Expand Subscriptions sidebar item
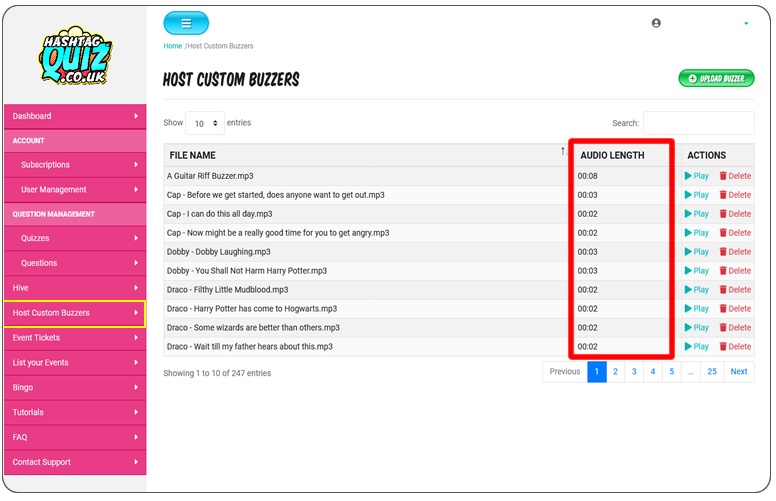Screen dimensions: 776x501 [75, 164]
